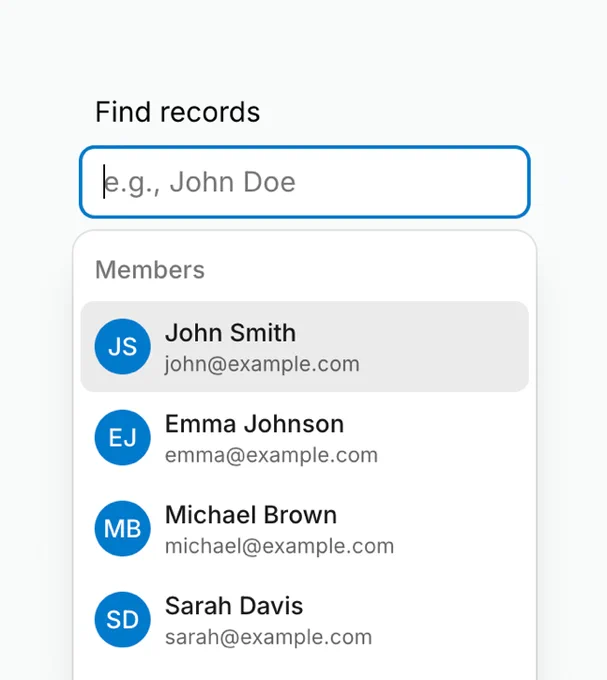Select the MB avatar icon

pos(123,529)
